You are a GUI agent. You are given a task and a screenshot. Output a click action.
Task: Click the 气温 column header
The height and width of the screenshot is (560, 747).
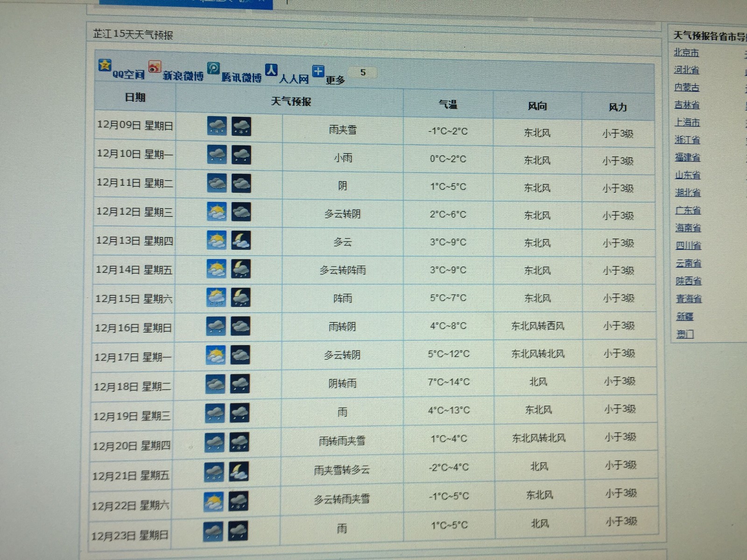click(448, 105)
